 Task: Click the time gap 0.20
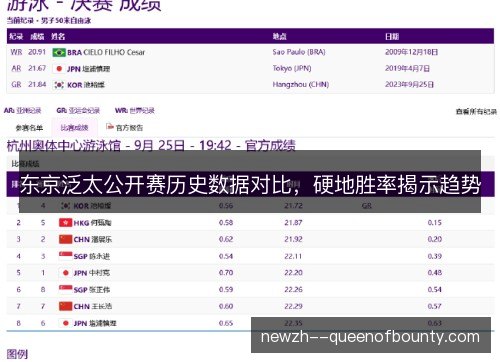(x=435, y=239)
